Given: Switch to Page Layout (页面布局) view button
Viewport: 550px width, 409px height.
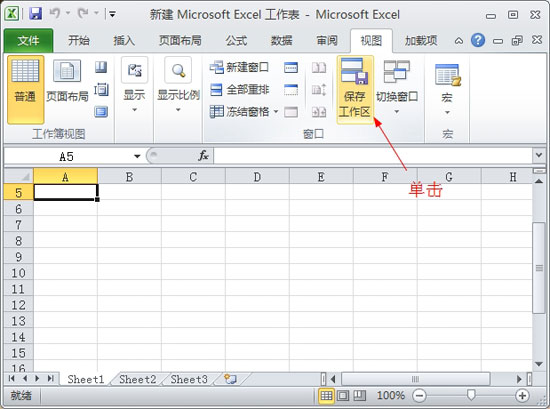Looking at the screenshot, I should click(67, 81).
